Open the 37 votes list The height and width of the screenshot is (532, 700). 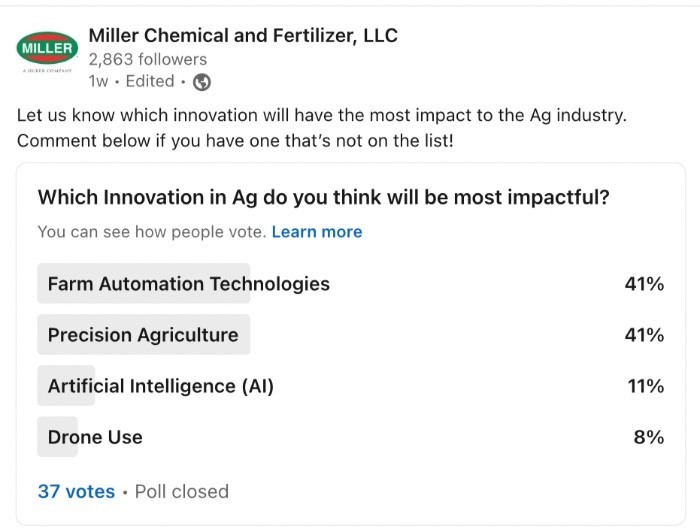(x=76, y=492)
